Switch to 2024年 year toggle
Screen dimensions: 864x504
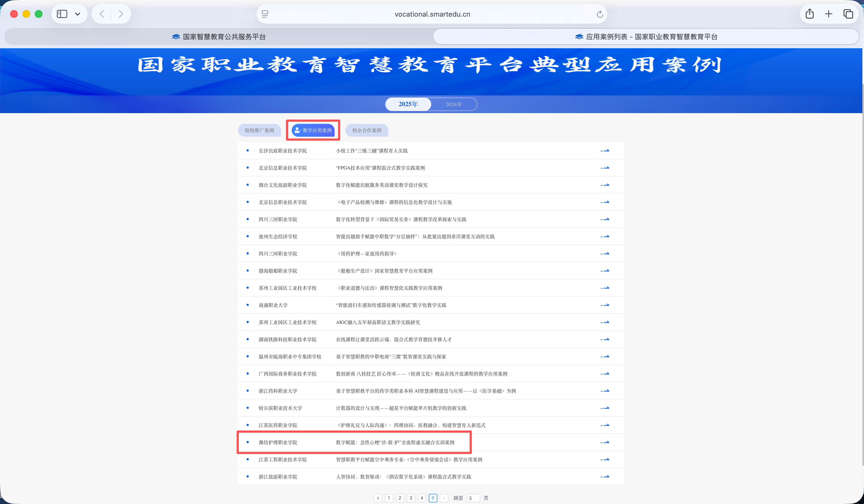453,104
